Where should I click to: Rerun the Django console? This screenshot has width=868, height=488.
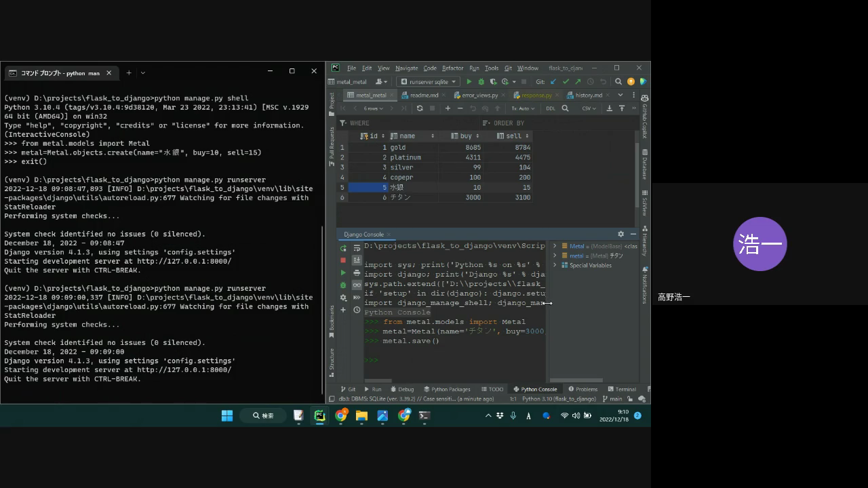[343, 248]
